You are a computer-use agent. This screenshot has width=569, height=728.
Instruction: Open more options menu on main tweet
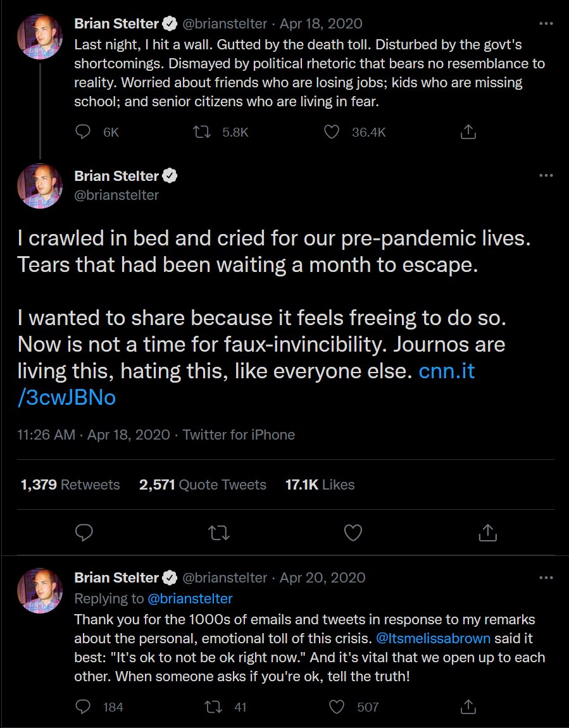point(546,175)
